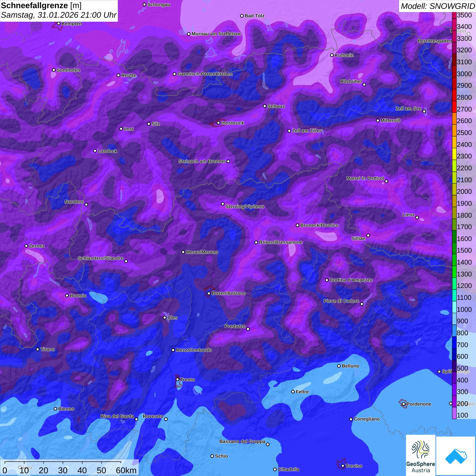Click the Bruneck/Brunico label
This screenshot has height=476, width=476.
coord(319,225)
